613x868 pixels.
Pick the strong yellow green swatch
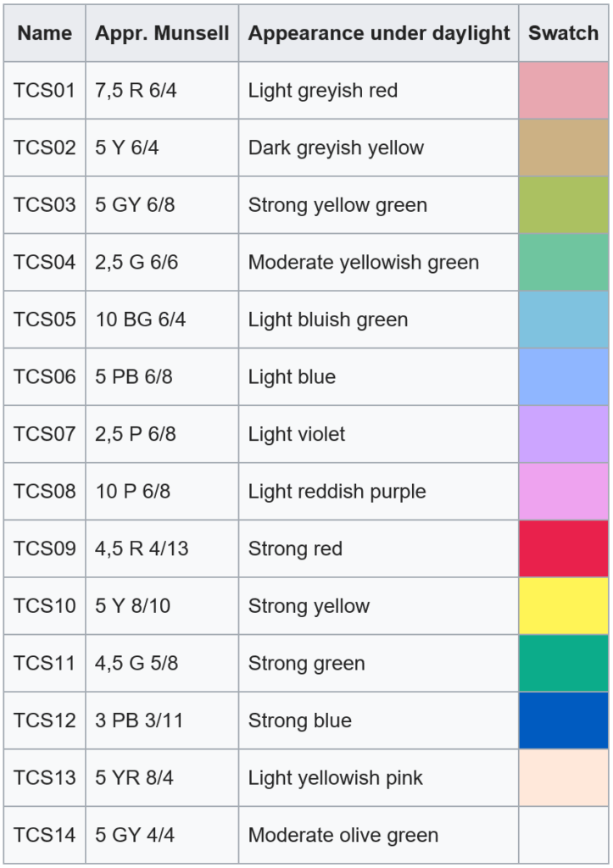[x=564, y=205]
